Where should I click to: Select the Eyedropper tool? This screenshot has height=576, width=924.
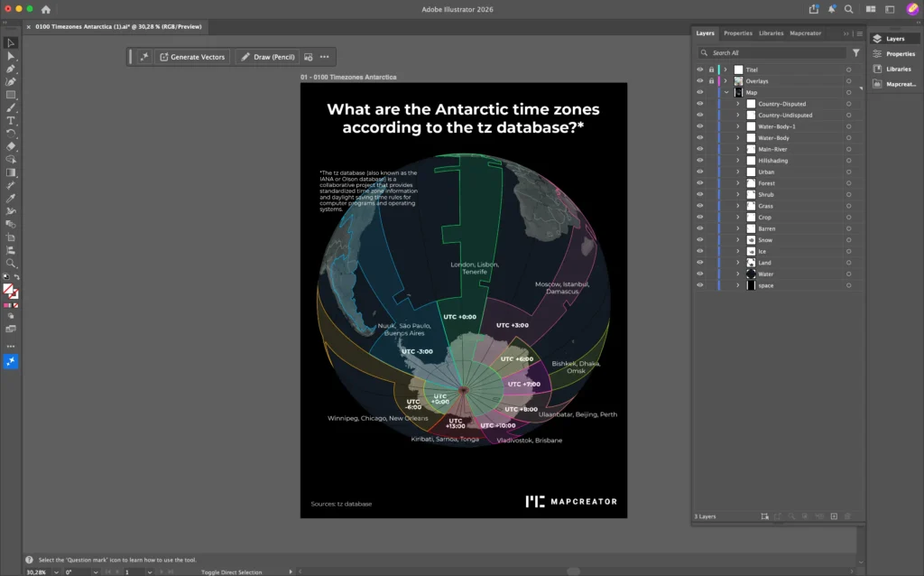11,198
